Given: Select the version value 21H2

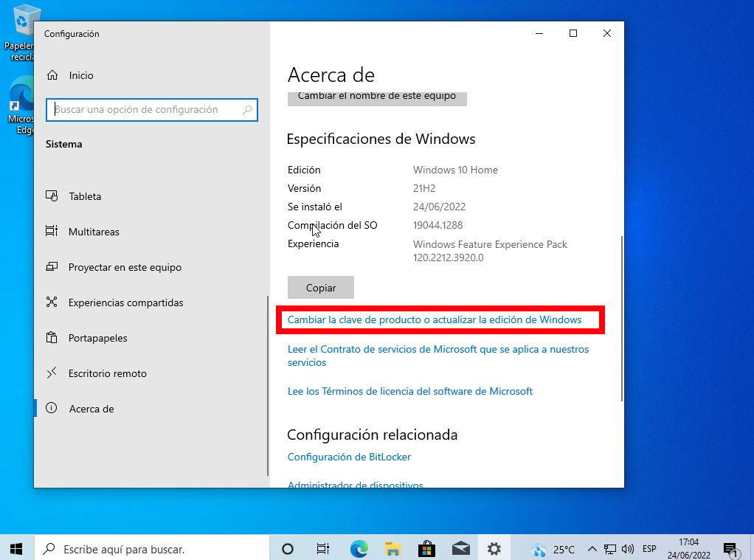Looking at the screenshot, I should pyautogui.click(x=424, y=189).
